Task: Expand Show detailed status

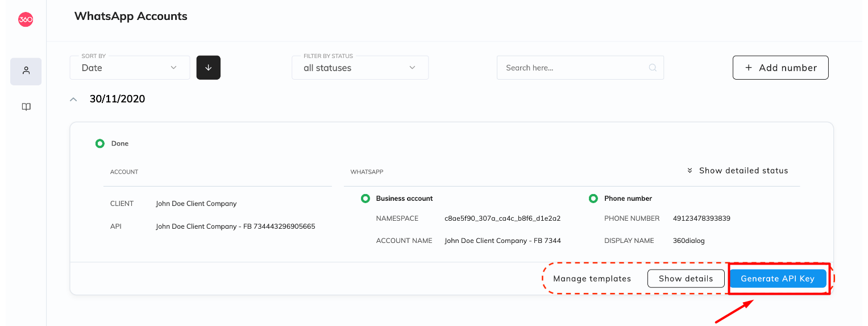Action: [x=737, y=171]
